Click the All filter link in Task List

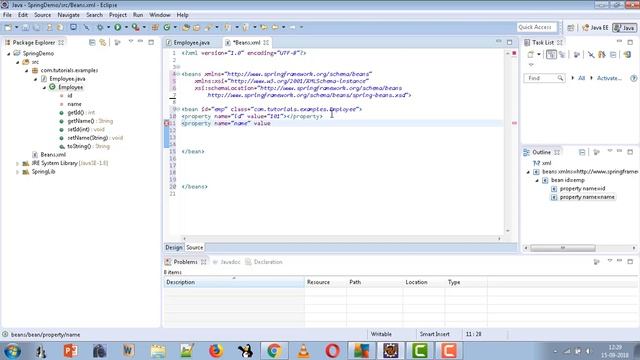(x=582, y=78)
